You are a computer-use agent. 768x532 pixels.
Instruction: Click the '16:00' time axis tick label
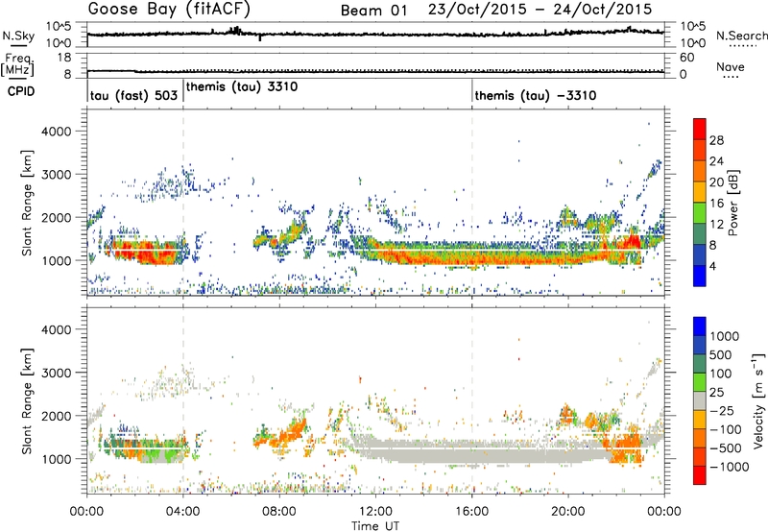471,512
